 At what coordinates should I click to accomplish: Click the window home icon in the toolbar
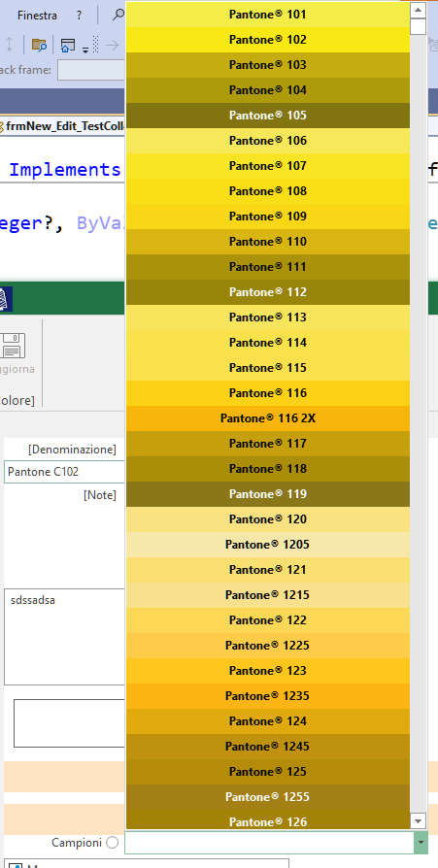pos(68,45)
